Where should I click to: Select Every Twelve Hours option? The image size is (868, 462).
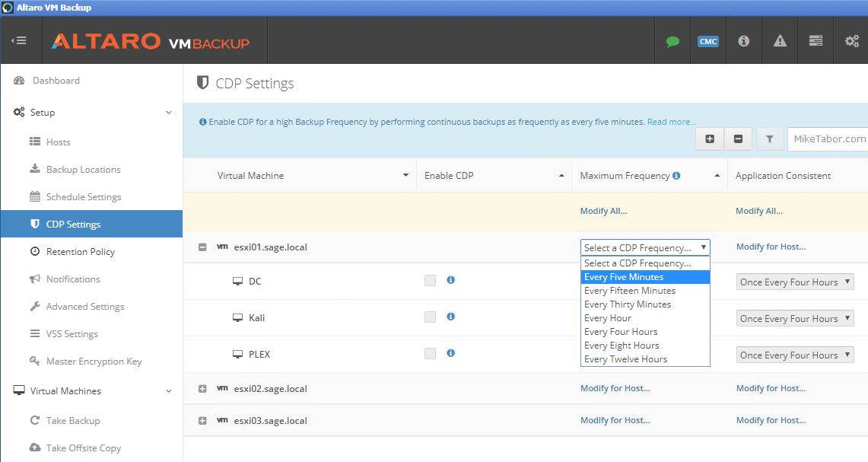tap(645, 359)
